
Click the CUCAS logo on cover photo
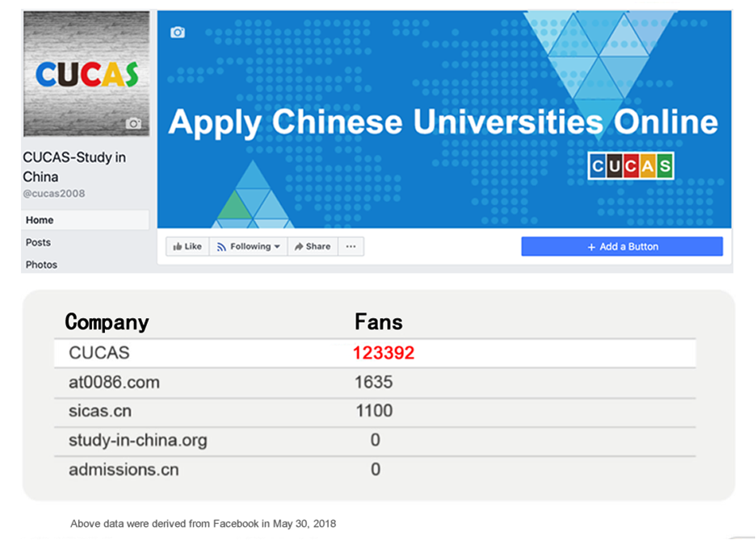coord(631,165)
